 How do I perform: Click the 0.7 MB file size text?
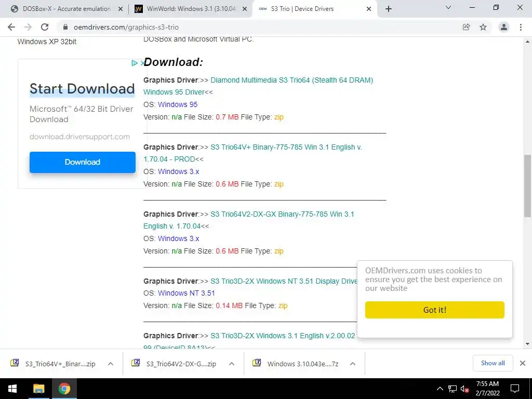click(227, 117)
